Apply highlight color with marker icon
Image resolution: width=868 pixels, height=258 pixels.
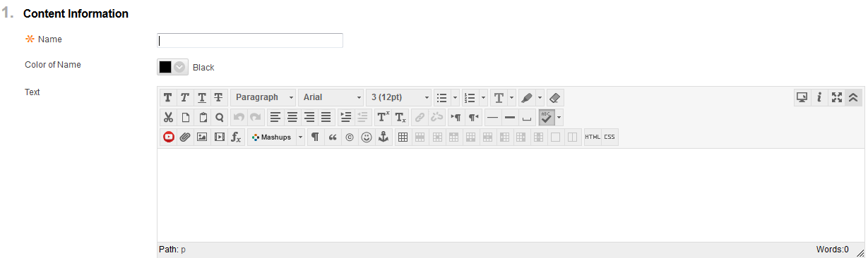[x=527, y=97]
